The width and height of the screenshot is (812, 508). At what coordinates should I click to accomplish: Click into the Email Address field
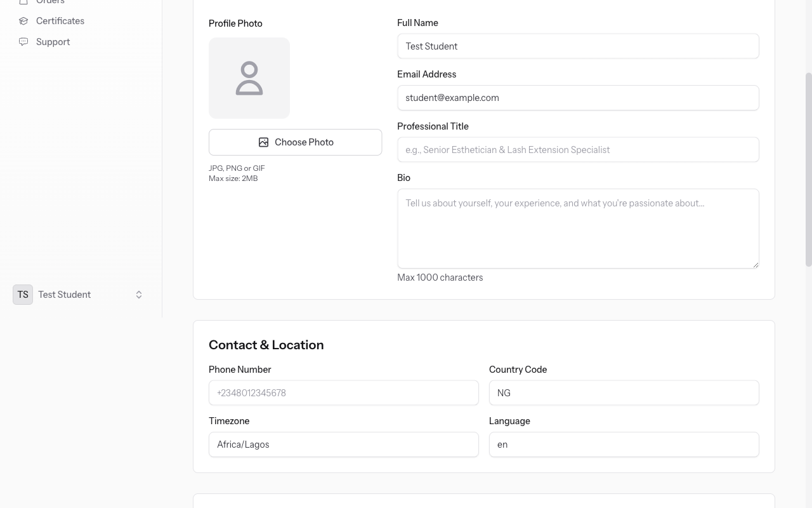coord(577,98)
